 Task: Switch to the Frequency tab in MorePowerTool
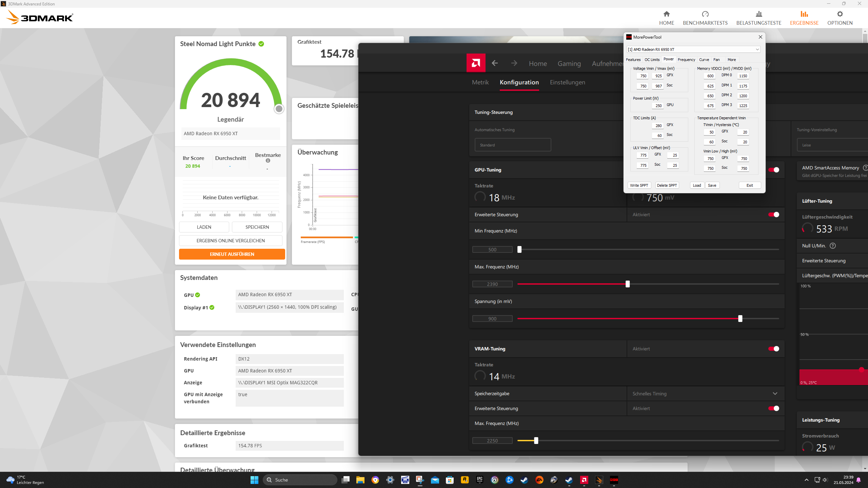(x=686, y=60)
